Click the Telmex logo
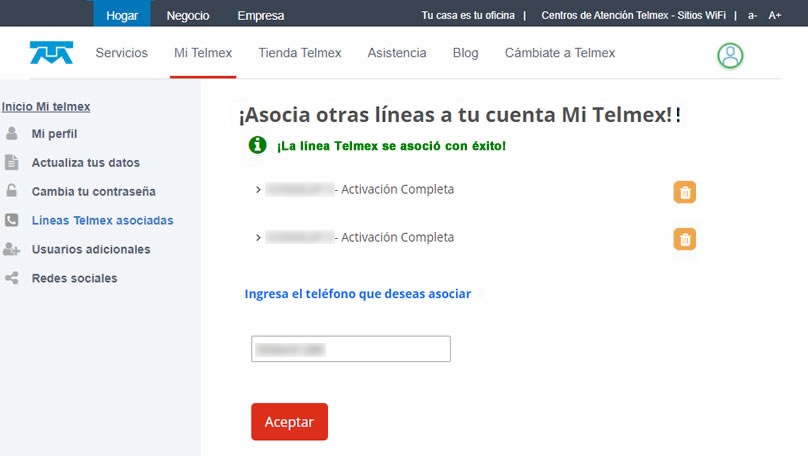The image size is (808, 456). click(x=52, y=53)
